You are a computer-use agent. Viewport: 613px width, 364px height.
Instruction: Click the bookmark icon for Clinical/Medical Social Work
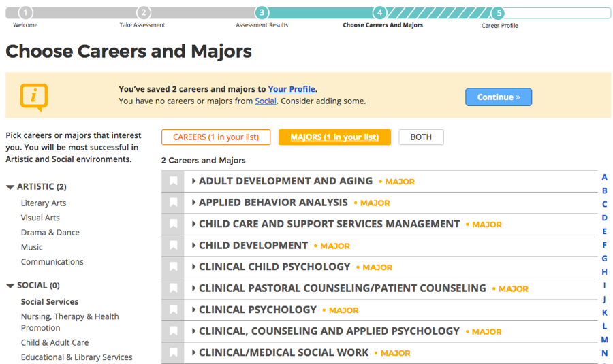point(173,353)
